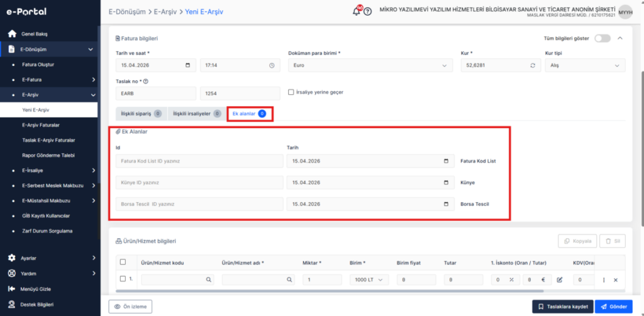Click the Miktar input in row 1
Image resolution: width=644 pixels, height=316 pixels.
(323, 280)
